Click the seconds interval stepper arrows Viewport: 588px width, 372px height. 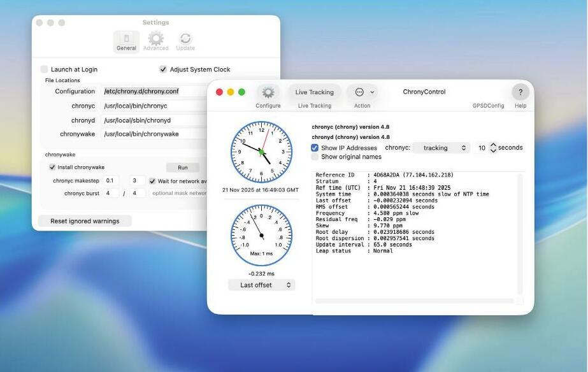493,148
